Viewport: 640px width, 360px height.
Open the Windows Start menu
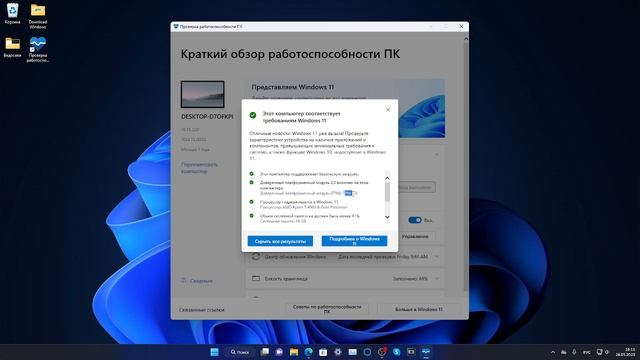[214, 352]
